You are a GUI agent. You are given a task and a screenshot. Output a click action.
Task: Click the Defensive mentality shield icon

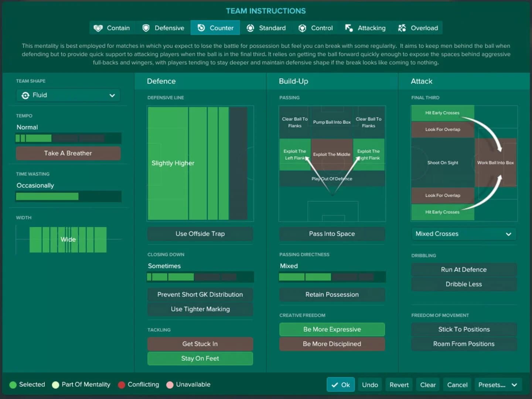pos(146,28)
